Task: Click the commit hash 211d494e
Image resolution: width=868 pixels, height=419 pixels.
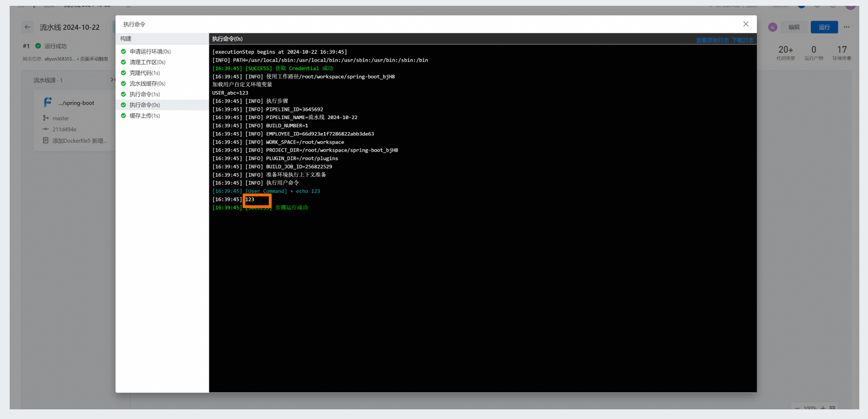Action: pyautogui.click(x=64, y=129)
